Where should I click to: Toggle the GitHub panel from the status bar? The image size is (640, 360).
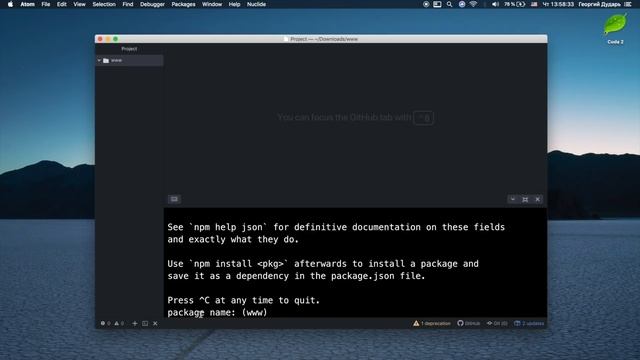coord(469,323)
